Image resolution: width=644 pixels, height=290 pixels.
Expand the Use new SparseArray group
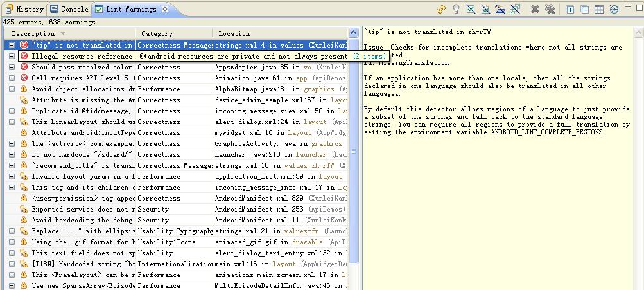click(x=12, y=285)
